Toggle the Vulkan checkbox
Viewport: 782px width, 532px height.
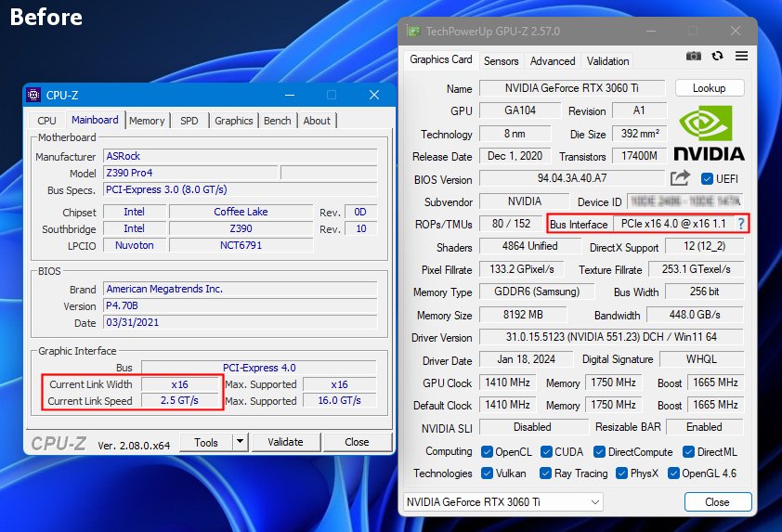tap(487, 474)
